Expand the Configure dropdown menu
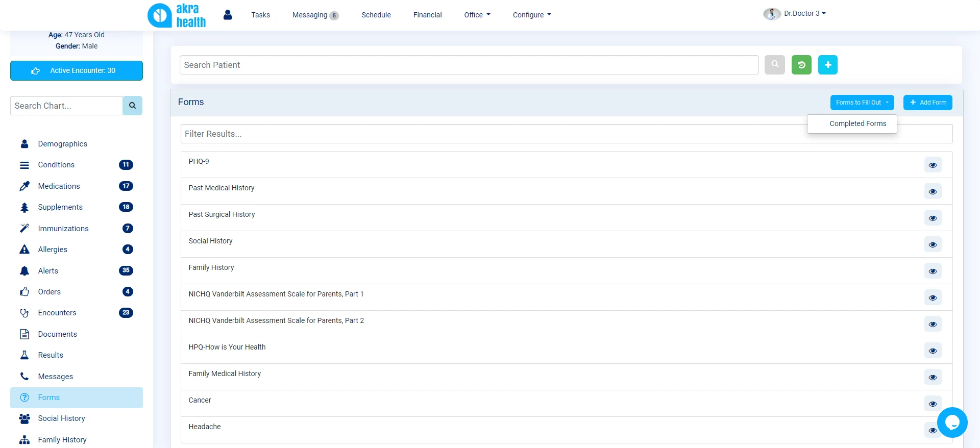980x448 pixels. pos(531,15)
